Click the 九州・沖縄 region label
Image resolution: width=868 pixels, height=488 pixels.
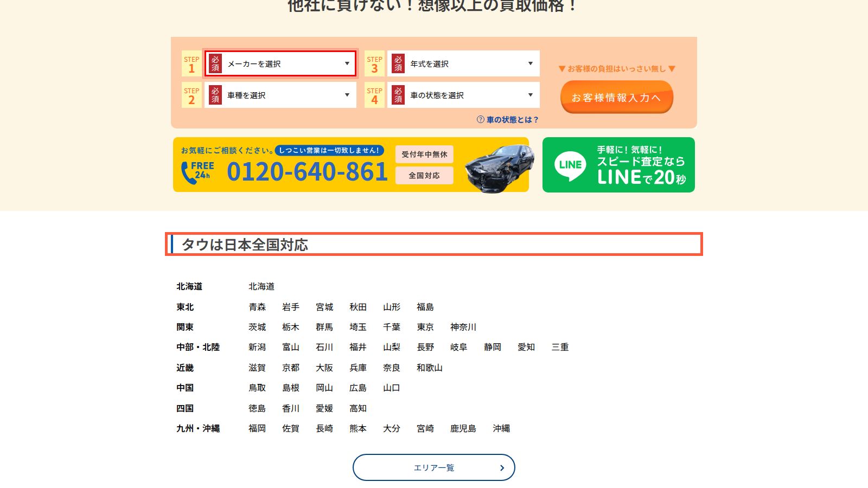coord(198,428)
